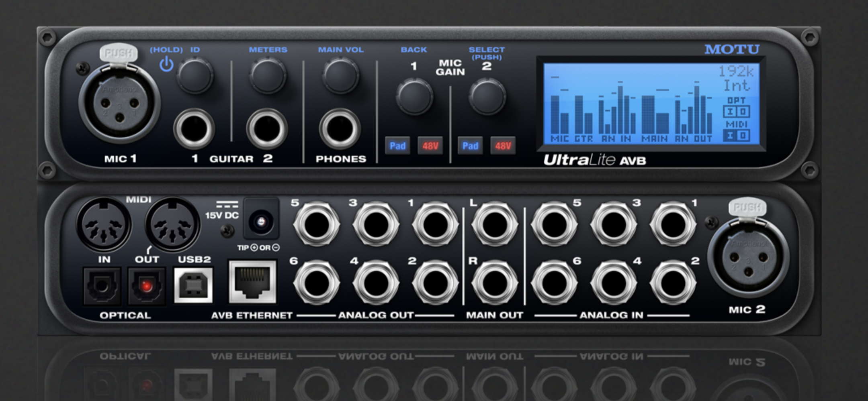The height and width of the screenshot is (401, 868).
Task: Click the PHONES label text
Action: click(341, 159)
